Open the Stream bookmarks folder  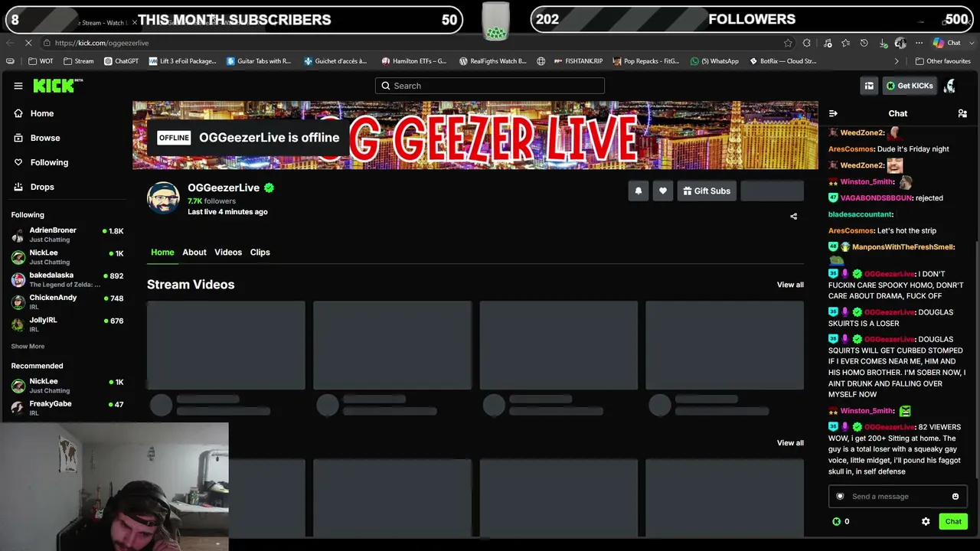79,61
